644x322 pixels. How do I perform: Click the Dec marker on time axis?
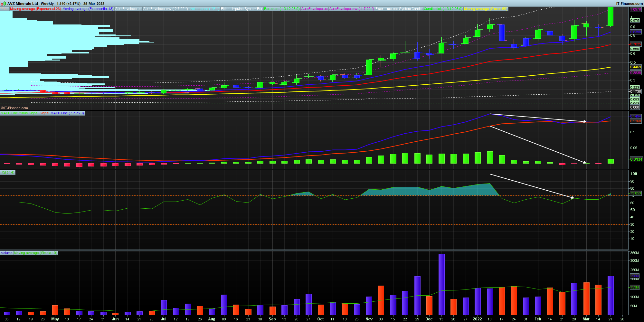click(429, 319)
